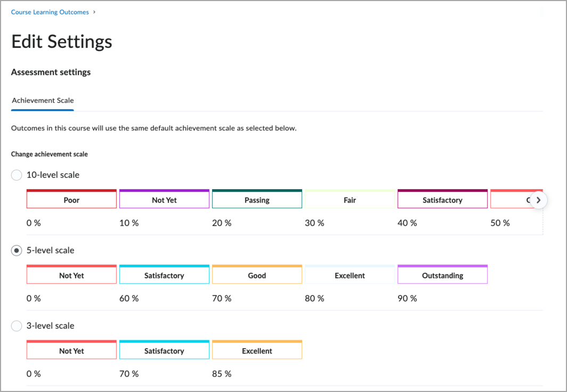Click the Satisfactory level in the 5-level scale

coord(164,275)
